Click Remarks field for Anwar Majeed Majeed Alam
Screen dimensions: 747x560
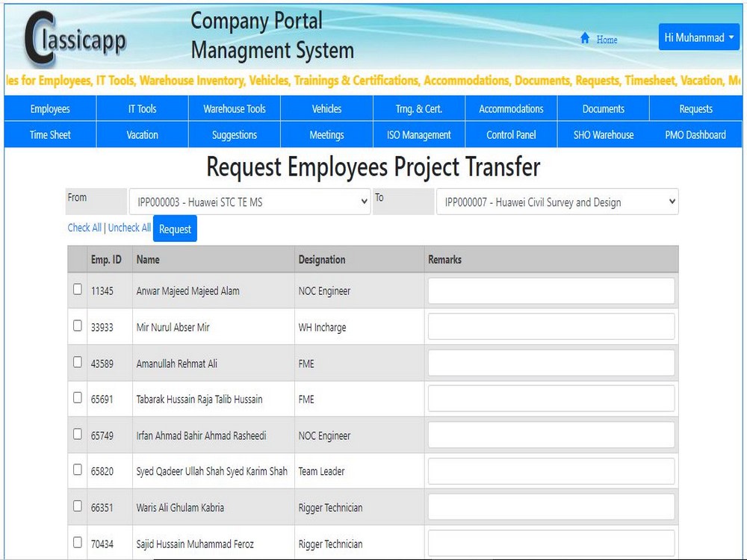point(551,290)
